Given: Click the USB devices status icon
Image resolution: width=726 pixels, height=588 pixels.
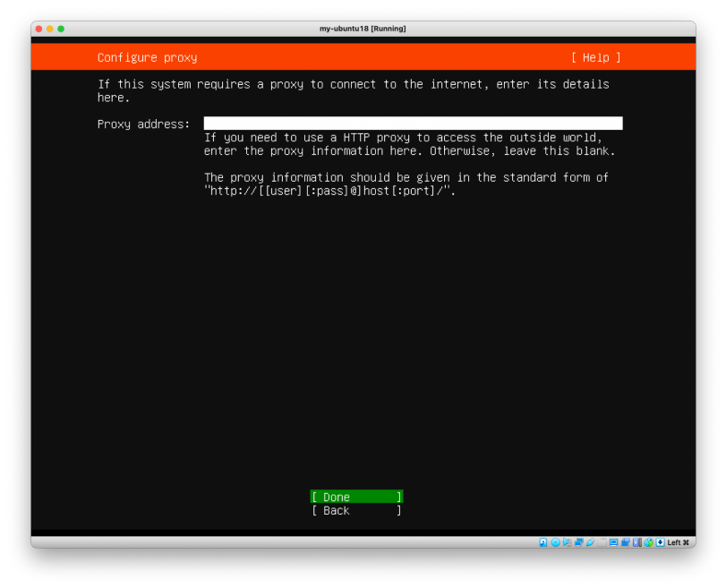Looking at the screenshot, I should point(591,542).
